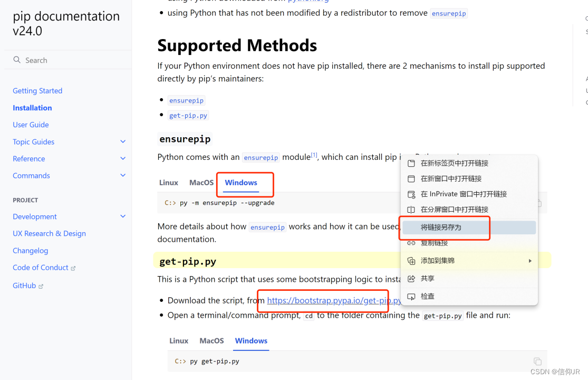The width and height of the screenshot is (588, 380).
Task: Click the get-pip.py section heading
Action: point(188,261)
